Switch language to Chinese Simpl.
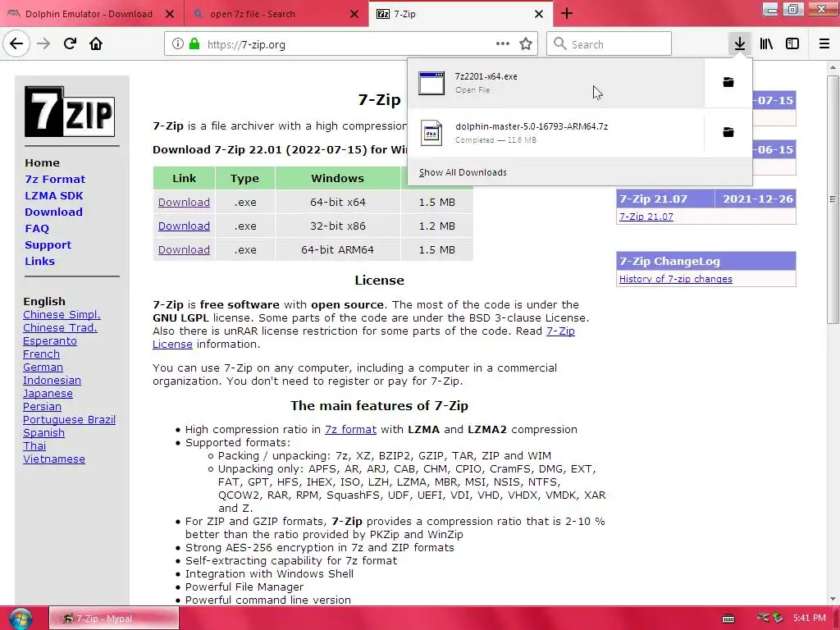Screen dimensions: 840x630 coord(62,314)
